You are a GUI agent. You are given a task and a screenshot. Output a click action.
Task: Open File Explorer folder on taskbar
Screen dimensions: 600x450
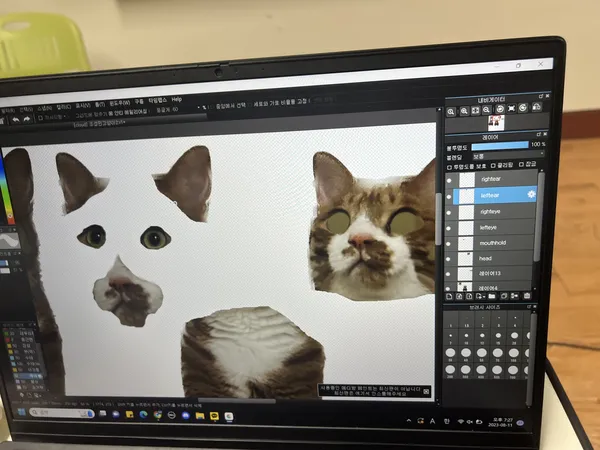[x=200, y=416]
